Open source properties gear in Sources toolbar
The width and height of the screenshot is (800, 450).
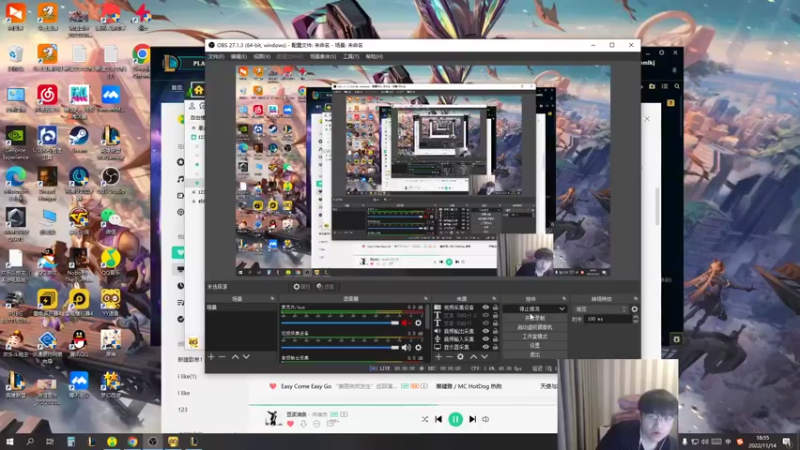pos(460,357)
